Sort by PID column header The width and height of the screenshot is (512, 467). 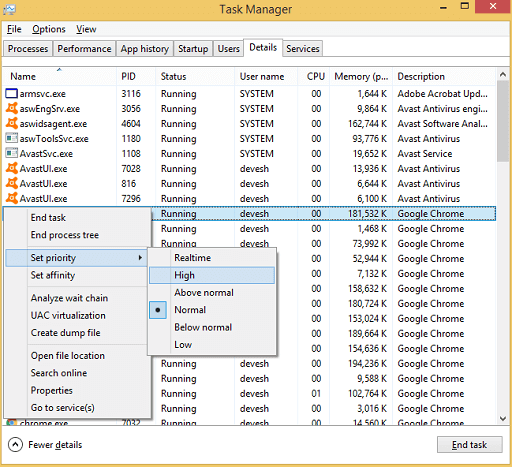point(136,76)
